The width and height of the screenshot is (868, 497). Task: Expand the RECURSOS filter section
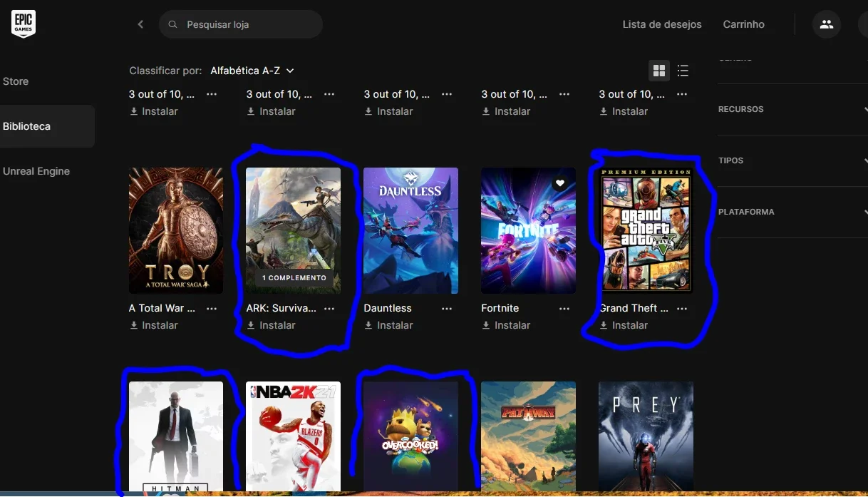(792, 109)
